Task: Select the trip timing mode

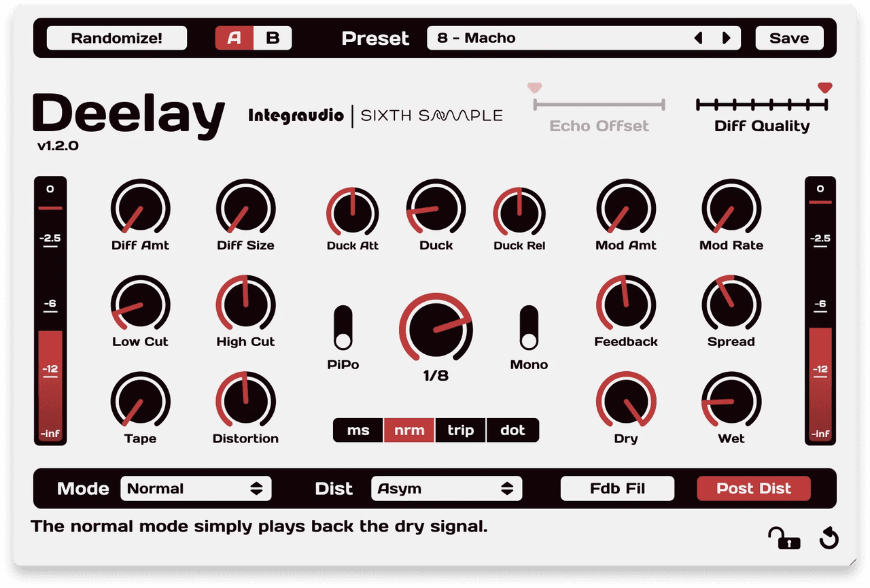Action: pyautogui.click(x=460, y=430)
